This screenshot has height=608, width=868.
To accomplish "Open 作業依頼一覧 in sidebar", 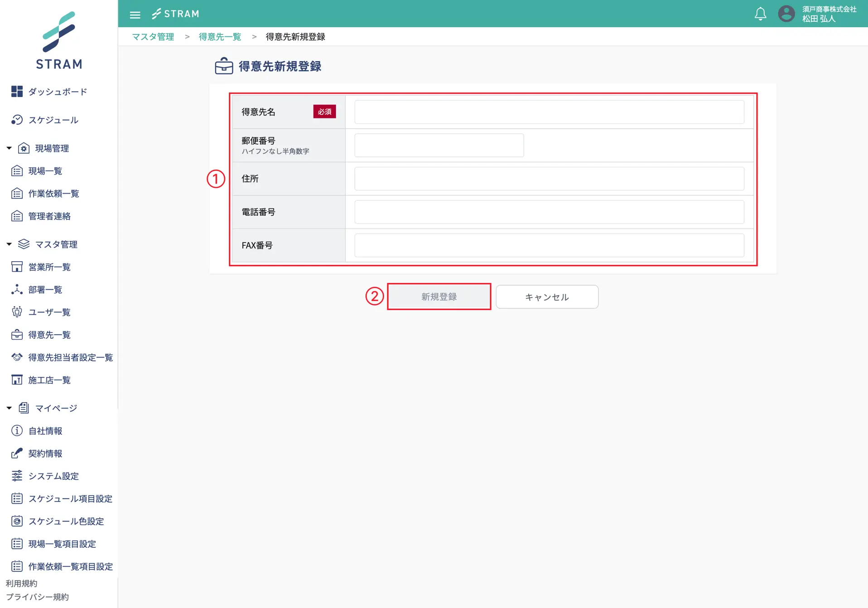I will pos(53,194).
